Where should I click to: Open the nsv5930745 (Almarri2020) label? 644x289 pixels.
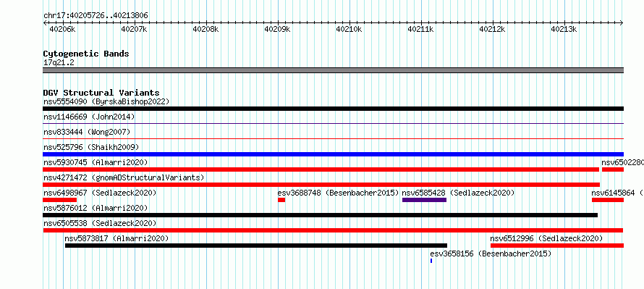click(x=96, y=162)
